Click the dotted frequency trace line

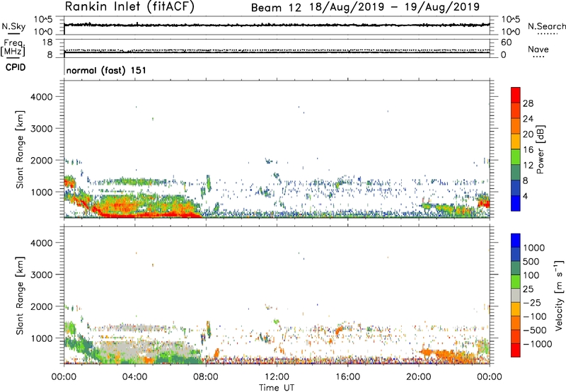pos(277,50)
